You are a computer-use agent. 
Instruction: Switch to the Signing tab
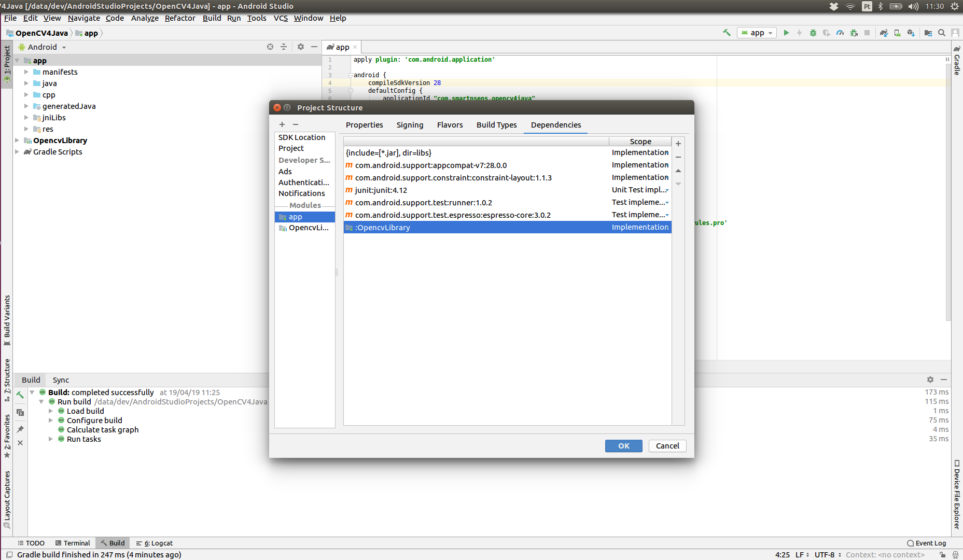[410, 125]
